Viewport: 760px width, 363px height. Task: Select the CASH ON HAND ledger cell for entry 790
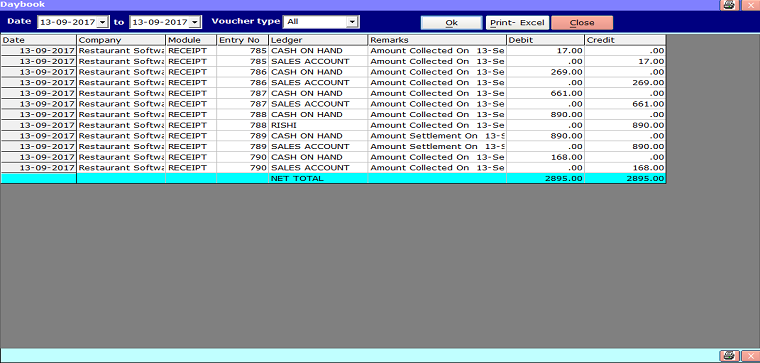(318, 157)
